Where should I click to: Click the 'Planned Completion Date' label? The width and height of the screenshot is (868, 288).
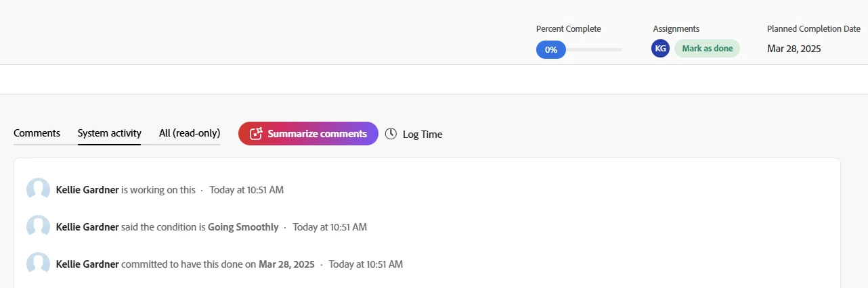pos(814,29)
